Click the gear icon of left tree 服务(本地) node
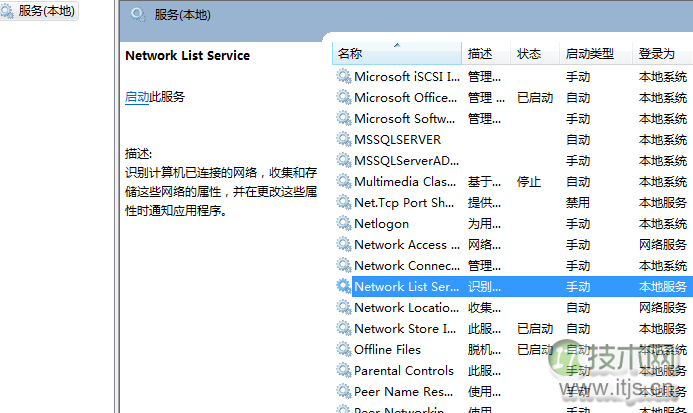693x413 pixels. (x=7, y=11)
